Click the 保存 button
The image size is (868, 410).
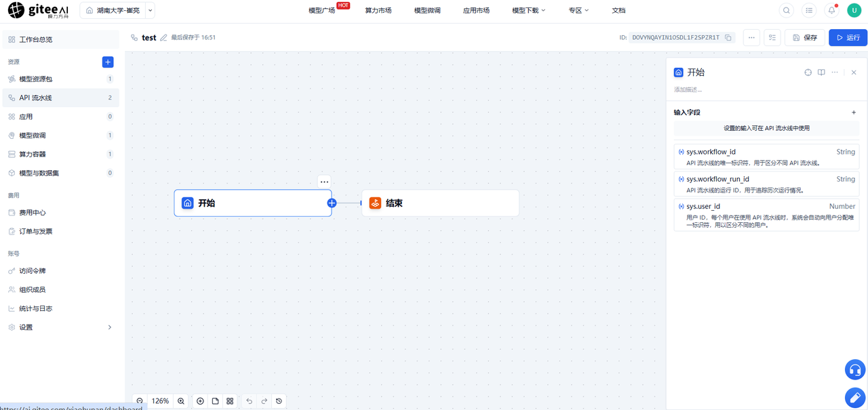click(805, 38)
